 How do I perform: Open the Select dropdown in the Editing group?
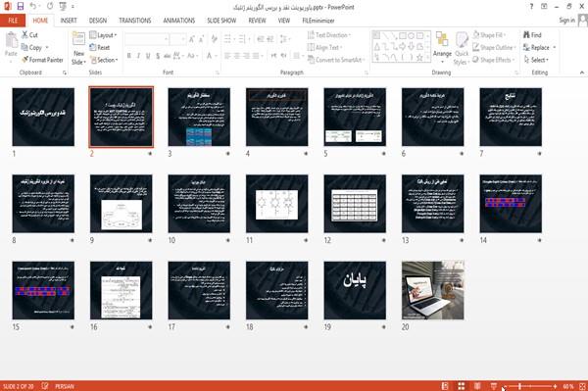click(536, 60)
